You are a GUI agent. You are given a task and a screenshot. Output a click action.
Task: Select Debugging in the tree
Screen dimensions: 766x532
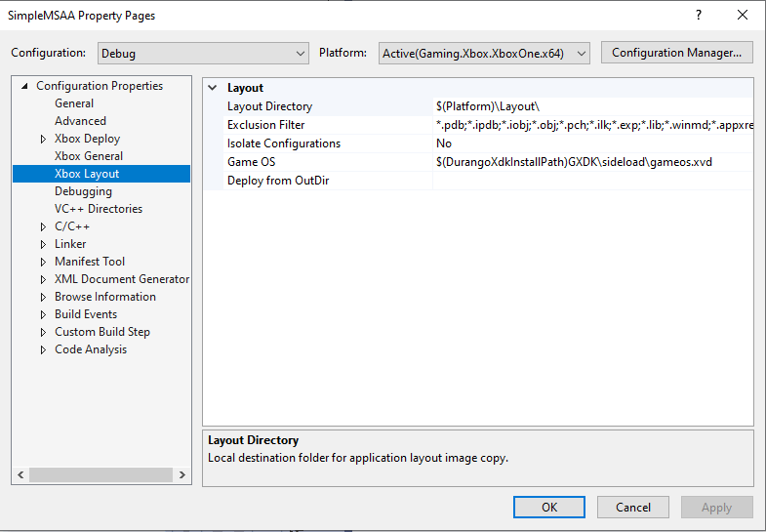[x=83, y=191]
